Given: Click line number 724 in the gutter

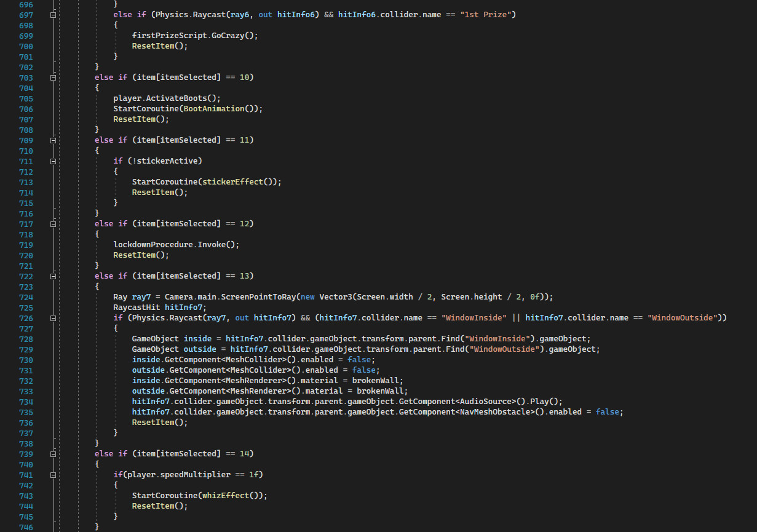Looking at the screenshot, I should 26,297.
